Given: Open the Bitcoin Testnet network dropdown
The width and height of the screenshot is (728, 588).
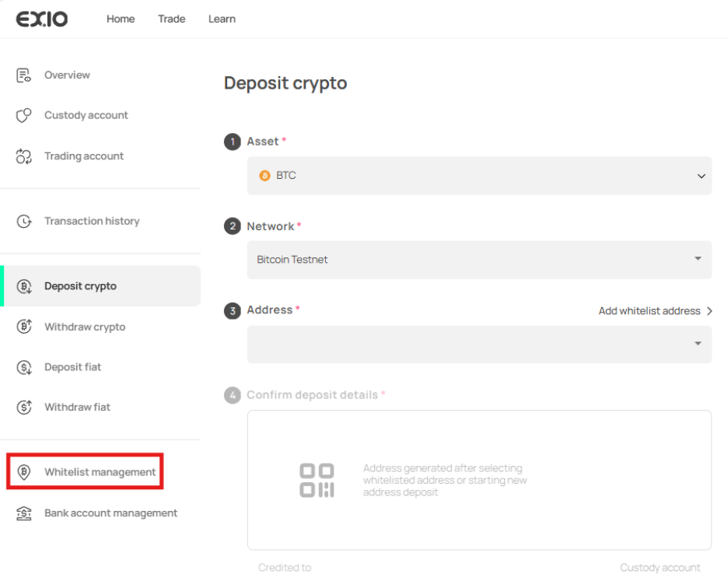Looking at the screenshot, I should (478, 259).
